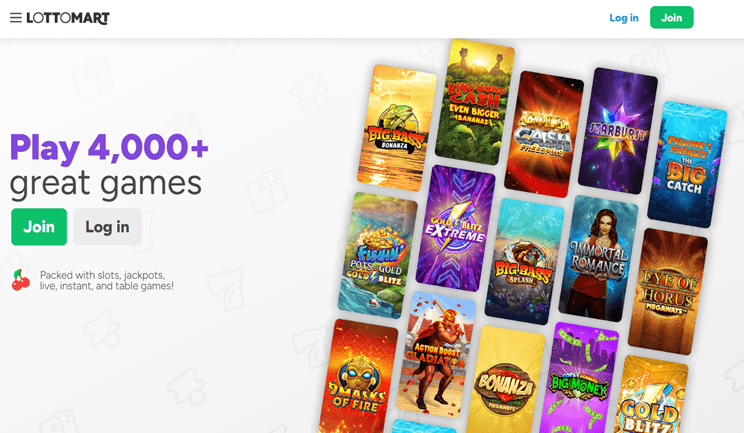The height and width of the screenshot is (433, 744).
Task: Click the Lottomart logo
Action: click(x=68, y=18)
